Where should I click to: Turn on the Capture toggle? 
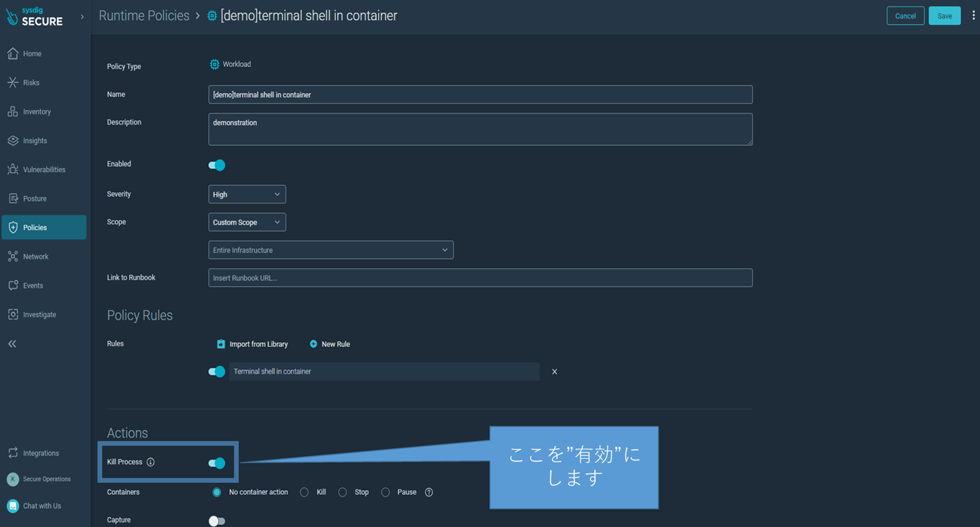coord(217,521)
